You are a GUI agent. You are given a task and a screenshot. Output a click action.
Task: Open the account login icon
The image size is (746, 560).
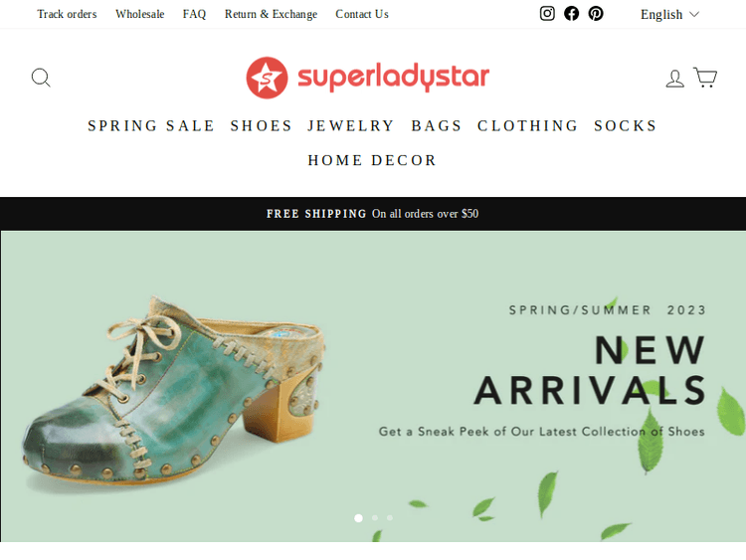(674, 78)
